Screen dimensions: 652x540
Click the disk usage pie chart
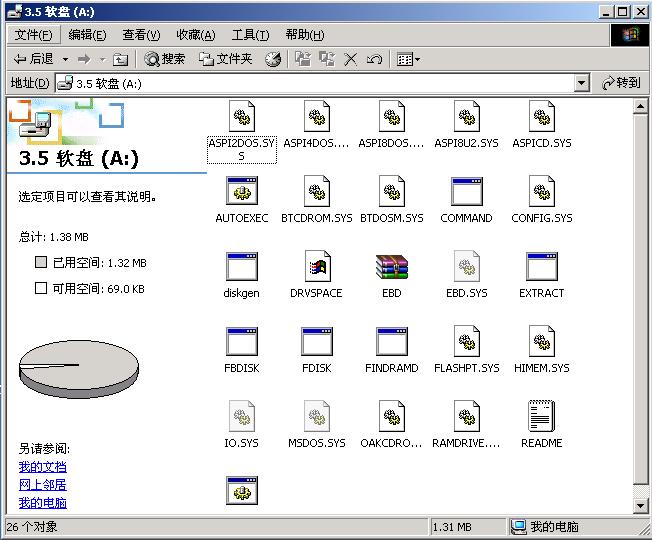tap(79, 369)
